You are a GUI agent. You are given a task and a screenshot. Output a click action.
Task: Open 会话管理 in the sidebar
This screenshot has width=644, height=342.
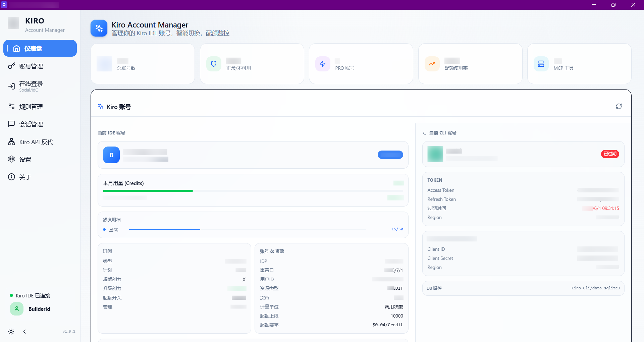tap(40, 124)
